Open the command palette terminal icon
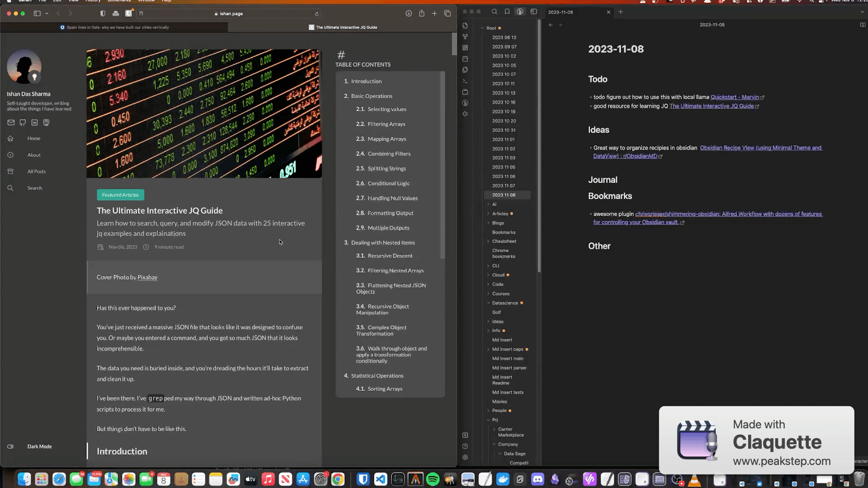Screen dimensions: 868x488 tap(465, 81)
